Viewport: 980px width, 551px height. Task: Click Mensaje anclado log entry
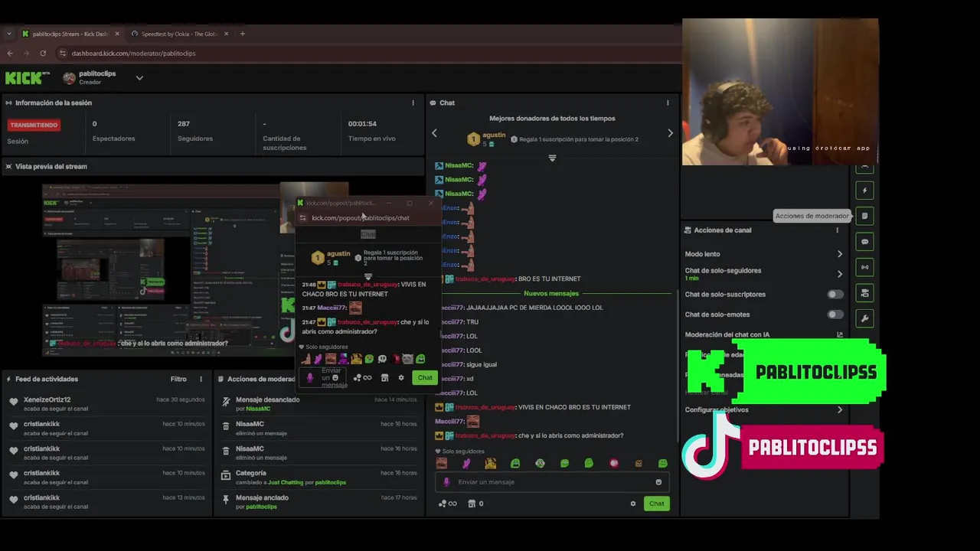pyautogui.click(x=318, y=501)
